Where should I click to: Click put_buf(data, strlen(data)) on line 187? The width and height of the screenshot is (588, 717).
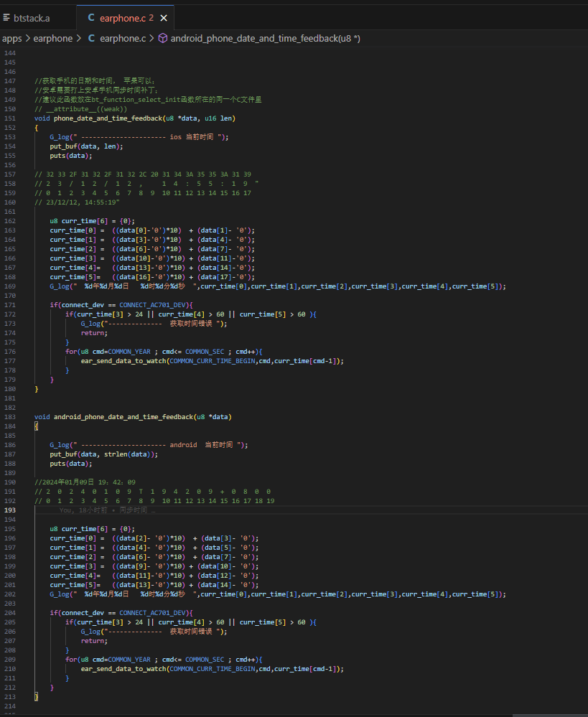coord(104,454)
